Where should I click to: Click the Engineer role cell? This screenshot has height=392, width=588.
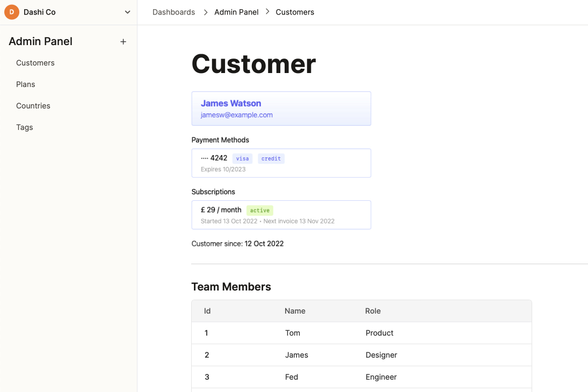pos(381,377)
